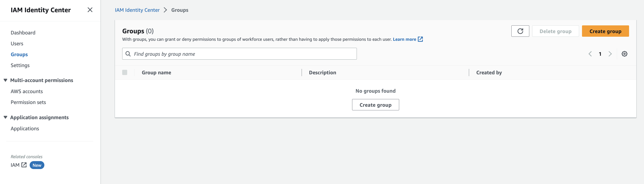Click the IAM Identity Center sidebar title
The image size is (644, 184).
point(41,10)
